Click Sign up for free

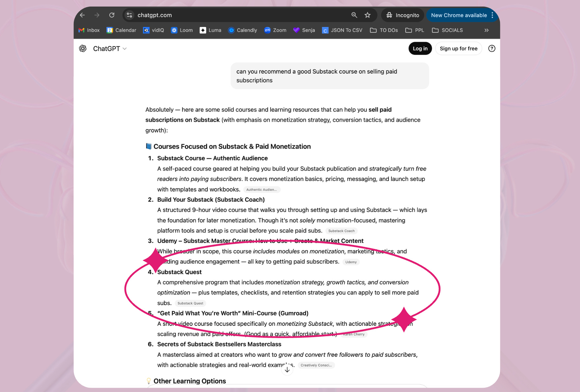pos(459,49)
